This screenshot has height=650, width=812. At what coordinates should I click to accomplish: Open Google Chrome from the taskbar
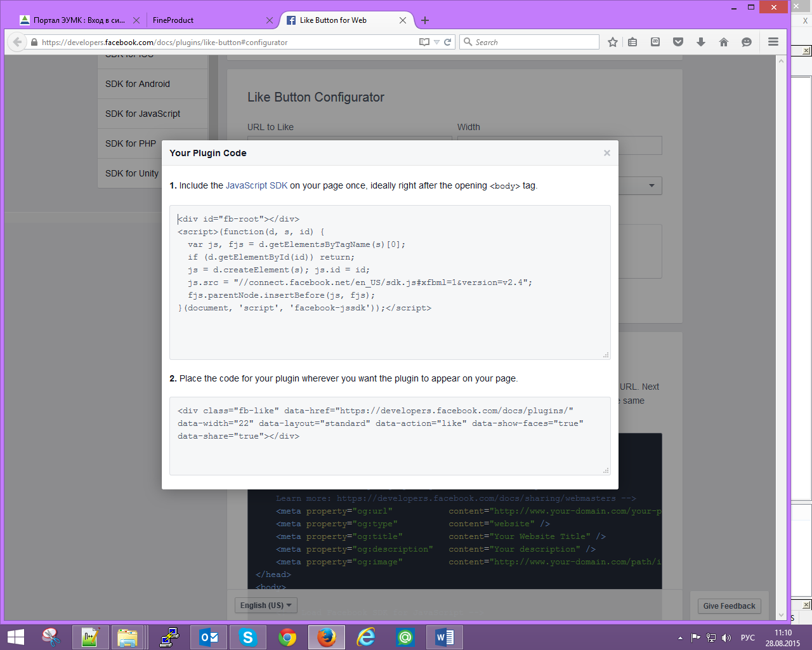pyautogui.click(x=287, y=637)
